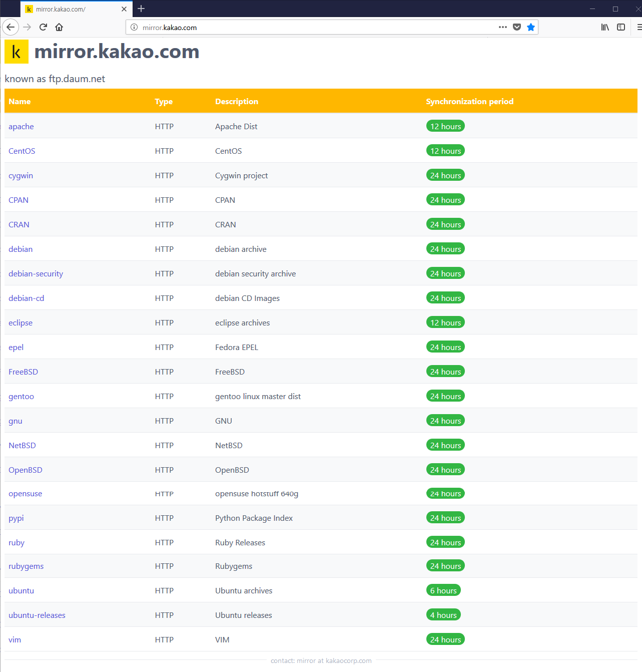642x672 pixels.
Task: Click the 6 hours badge for ubuntu
Action: 443,590
